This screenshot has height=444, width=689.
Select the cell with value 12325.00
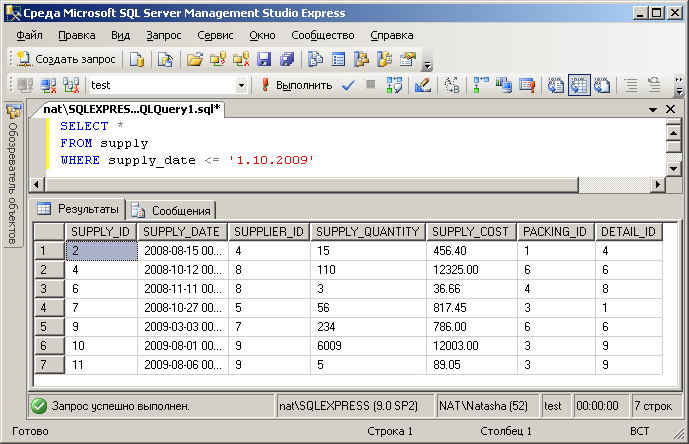(x=471, y=269)
